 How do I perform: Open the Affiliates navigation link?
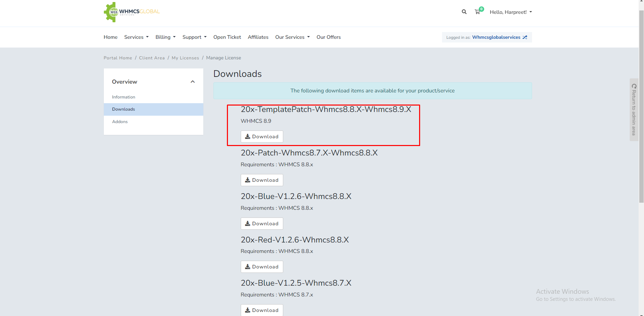tap(258, 37)
